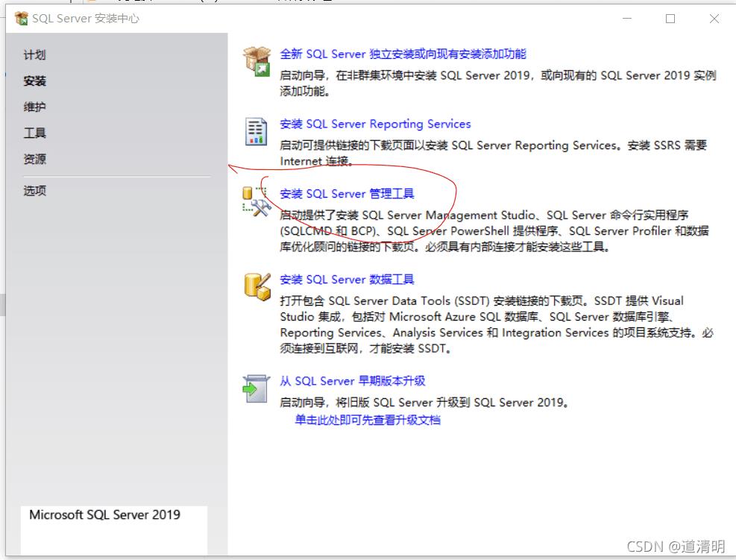
Task: Open 安装 SQL Server 管理工具 link
Action: pos(347,194)
